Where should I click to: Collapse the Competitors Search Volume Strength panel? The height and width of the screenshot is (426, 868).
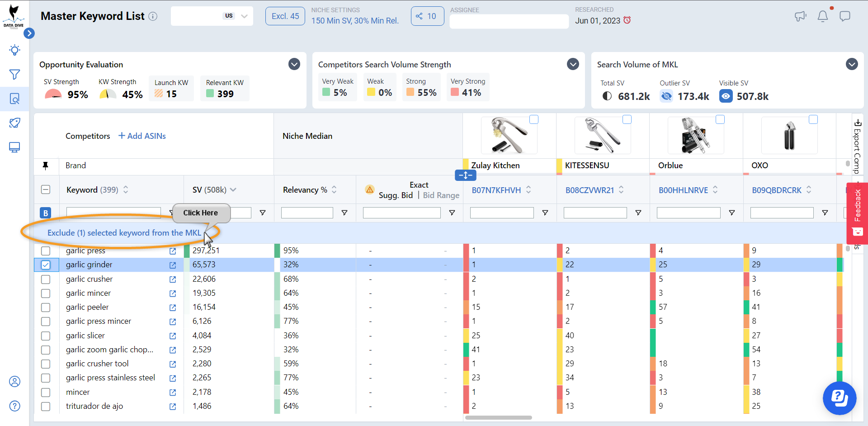click(x=573, y=64)
